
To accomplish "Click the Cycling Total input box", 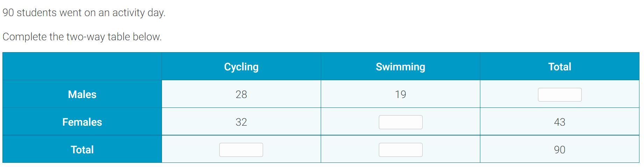I will pos(241,150).
